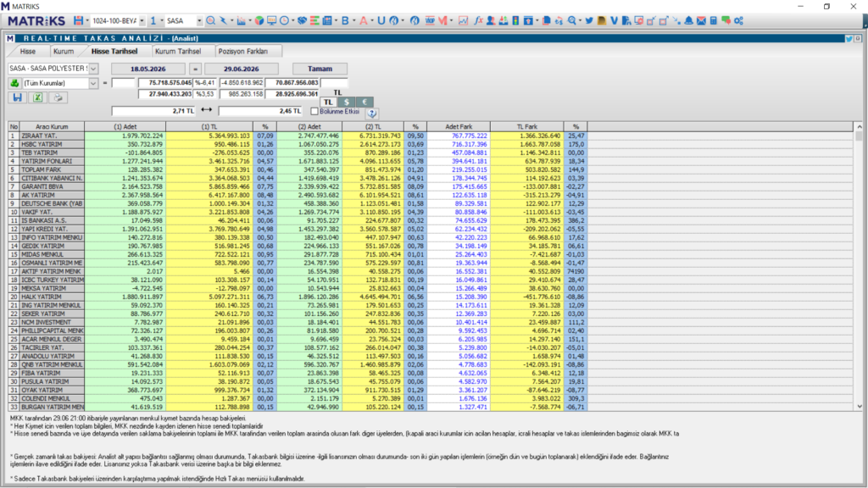Switch to the Kurum Tarihsel tab
The image size is (868, 488).
tap(178, 51)
